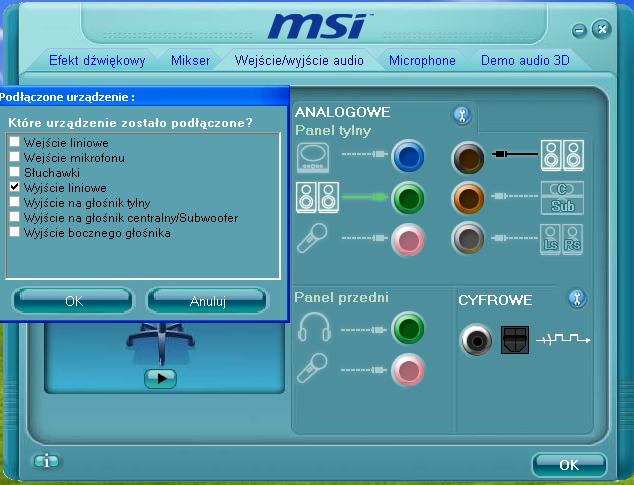Image resolution: width=634 pixels, height=485 pixels.
Task: Click the rear panel microphone icon
Action: [x=312, y=238]
